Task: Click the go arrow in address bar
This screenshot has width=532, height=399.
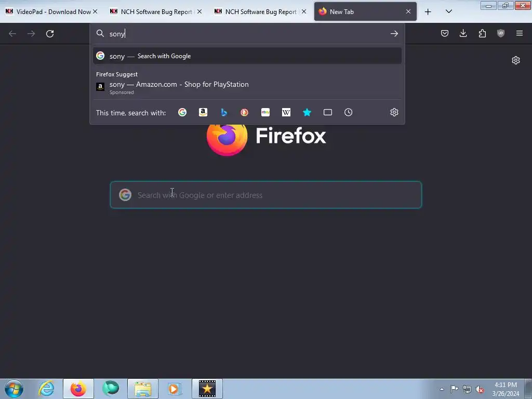Action: (394, 34)
